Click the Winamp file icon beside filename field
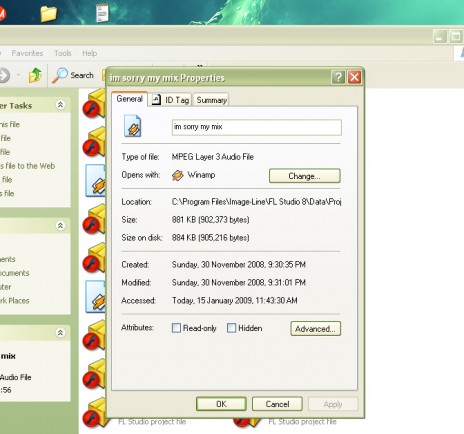This screenshot has width=464, height=434. pos(133,126)
